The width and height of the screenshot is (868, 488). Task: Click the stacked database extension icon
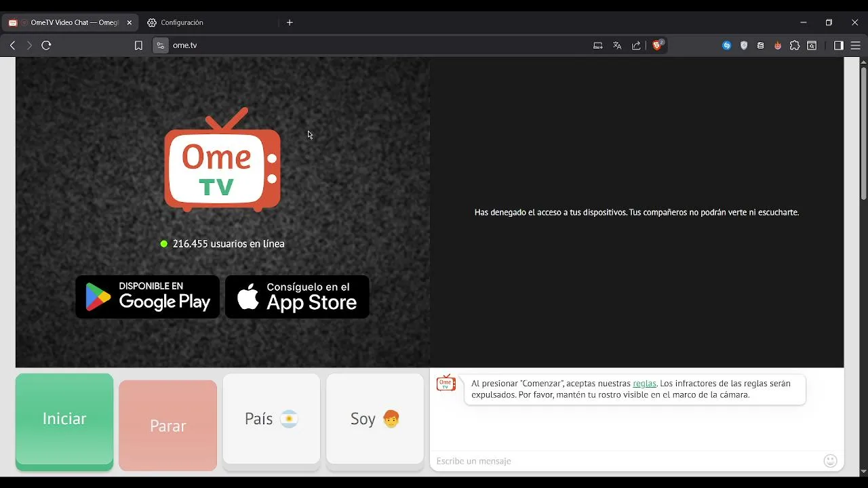click(x=761, y=45)
